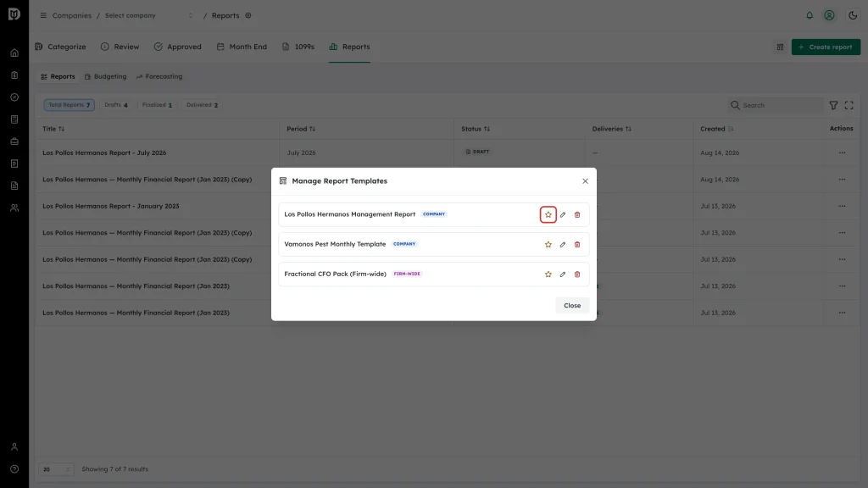Viewport: 868px width, 488px height.
Task: Open the receipt icon in sidebar
Action: [14, 164]
